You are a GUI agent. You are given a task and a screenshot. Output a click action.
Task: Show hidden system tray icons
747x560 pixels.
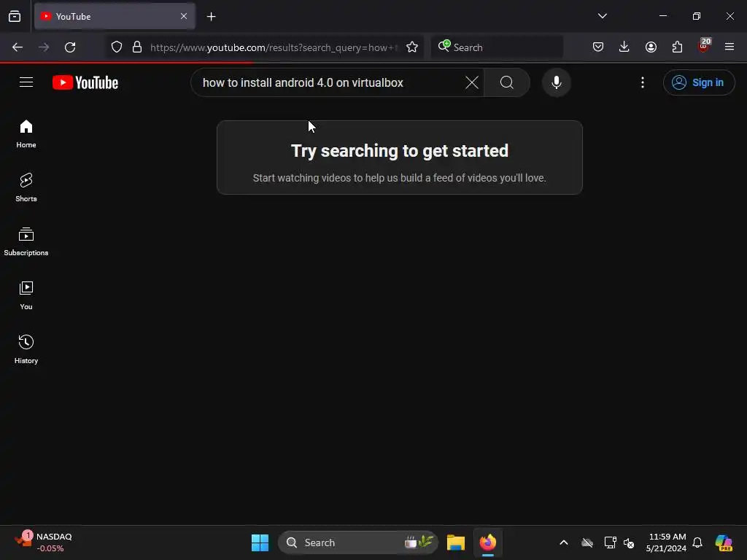coord(564,542)
